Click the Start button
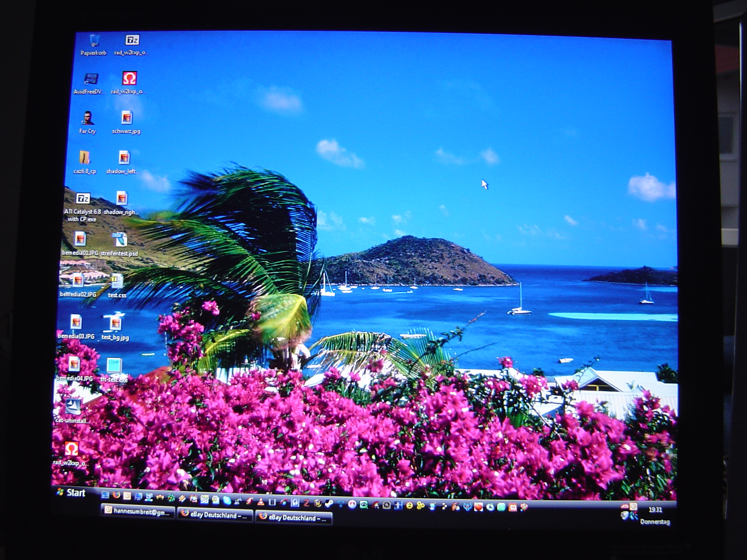Viewport: 747px width, 560px height. pyautogui.click(x=72, y=493)
